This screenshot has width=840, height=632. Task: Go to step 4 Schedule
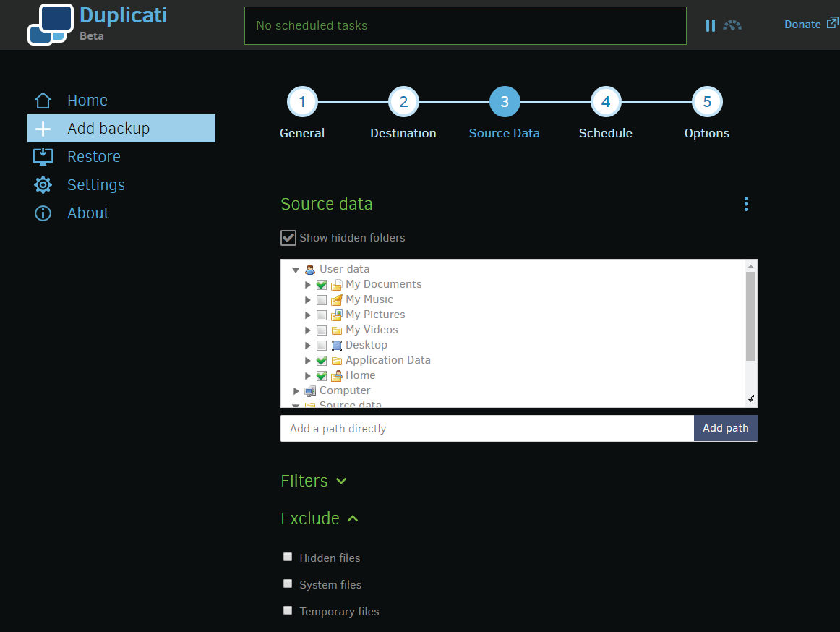click(605, 102)
